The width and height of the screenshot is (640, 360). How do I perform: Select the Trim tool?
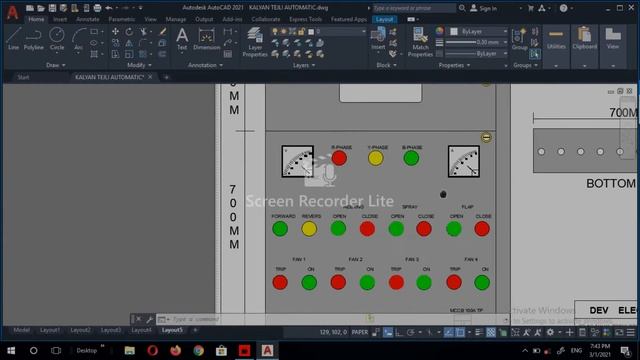(x=143, y=31)
